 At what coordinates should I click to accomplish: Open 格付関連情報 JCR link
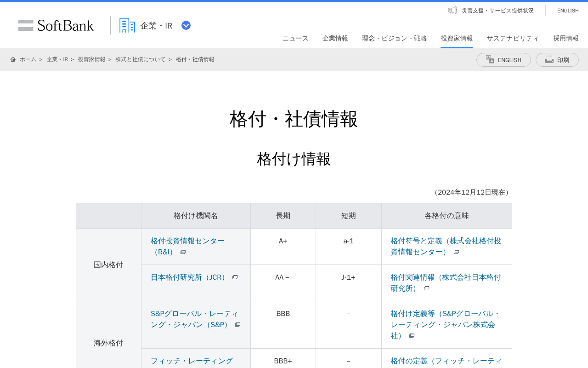446,282
